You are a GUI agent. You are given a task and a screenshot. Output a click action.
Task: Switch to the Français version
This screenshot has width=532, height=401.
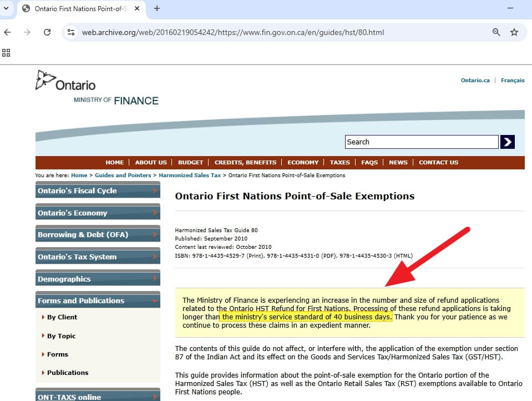pyautogui.click(x=513, y=80)
